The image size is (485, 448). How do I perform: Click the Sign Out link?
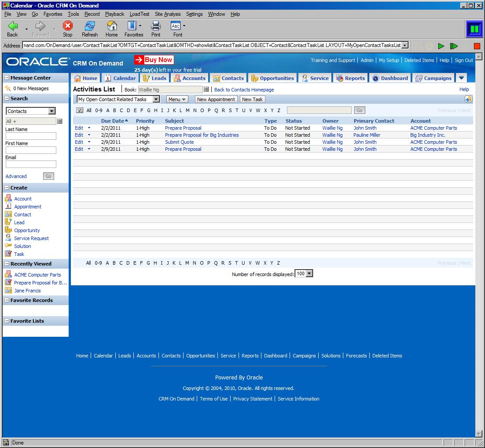point(464,60)
